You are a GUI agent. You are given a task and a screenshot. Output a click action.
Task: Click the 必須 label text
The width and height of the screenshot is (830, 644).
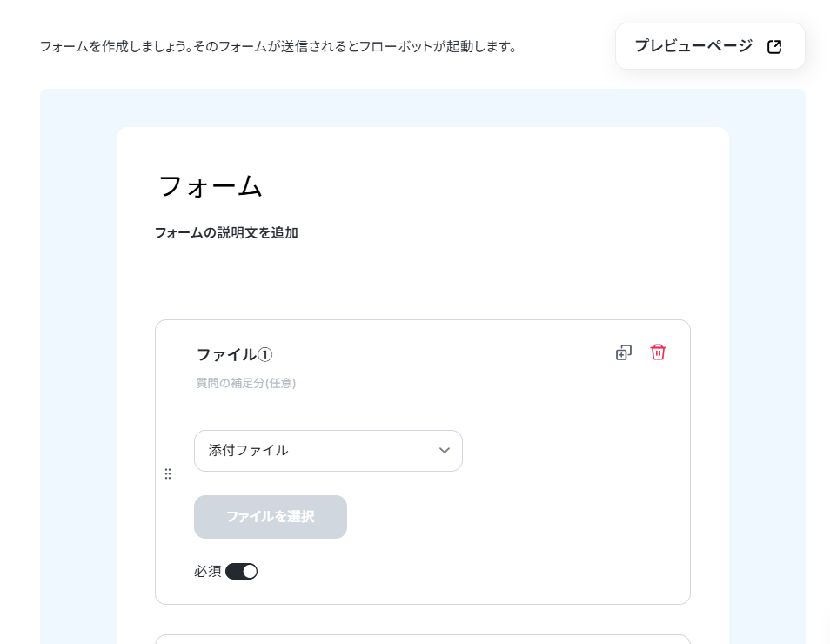coord(207,572)
